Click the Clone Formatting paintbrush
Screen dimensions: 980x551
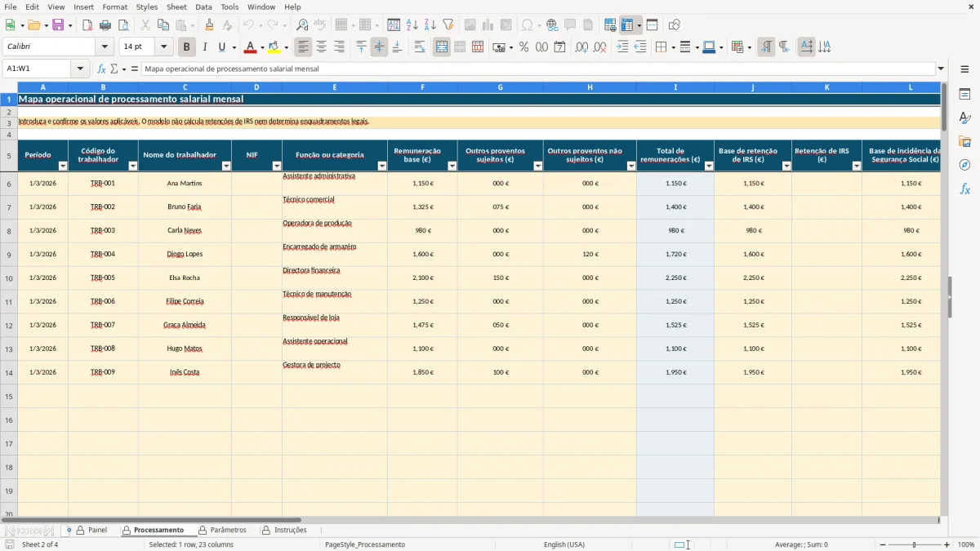coord(209,25)
